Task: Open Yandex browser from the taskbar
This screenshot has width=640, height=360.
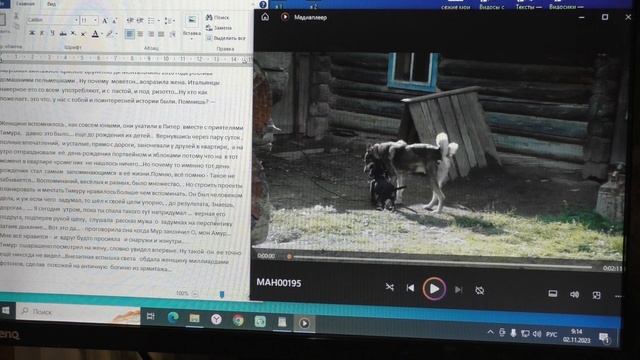Action: [x=216, y=319]
